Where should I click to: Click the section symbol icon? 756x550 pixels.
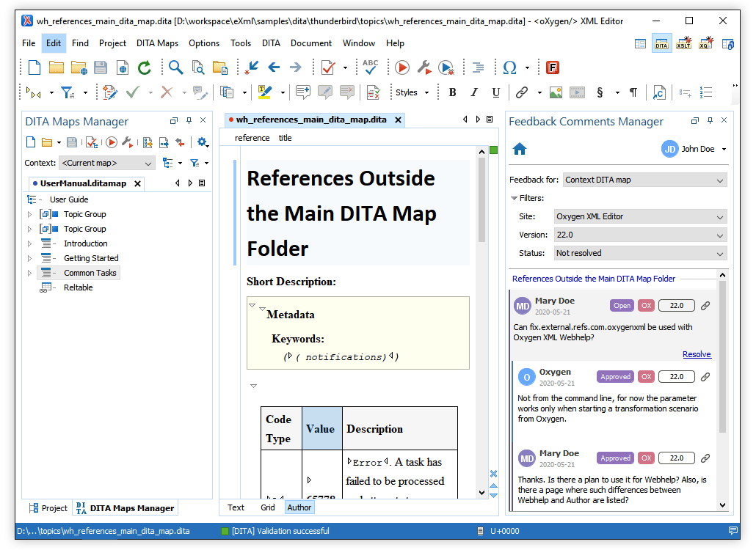coord(600,92)
